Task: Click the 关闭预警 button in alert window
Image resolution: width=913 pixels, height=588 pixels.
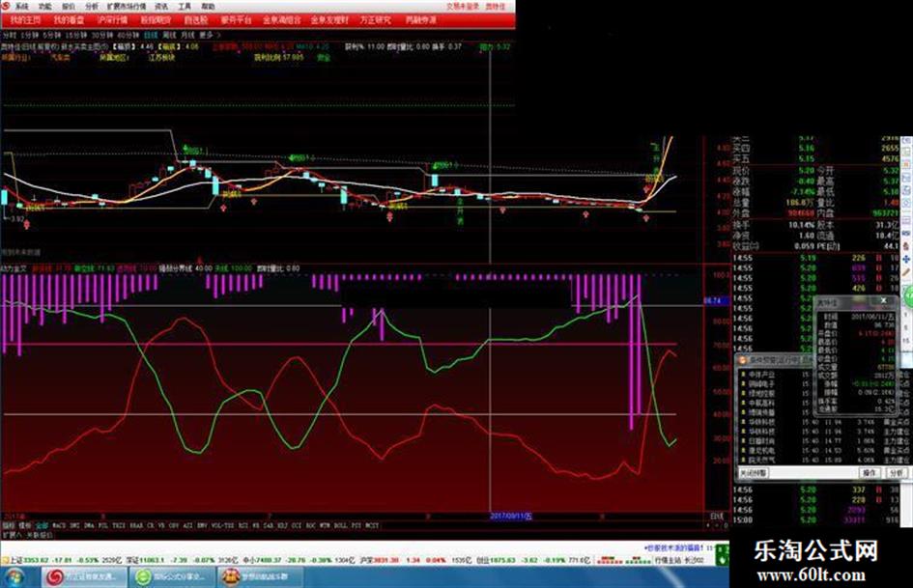Action: click(754, 473)
